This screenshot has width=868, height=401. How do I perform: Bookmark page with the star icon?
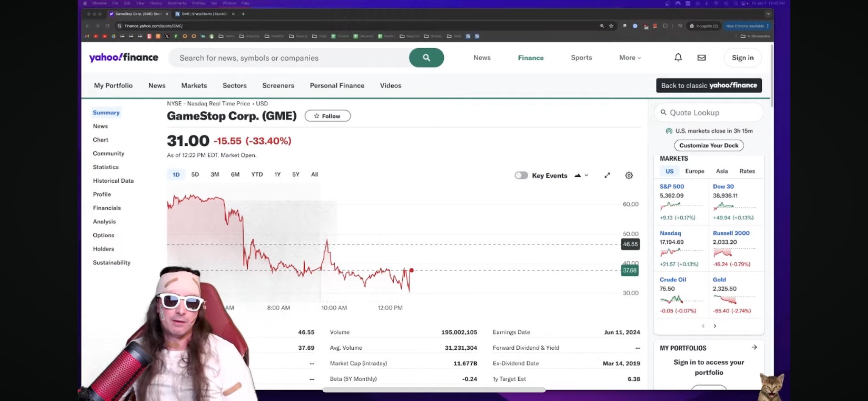(611, 26)
